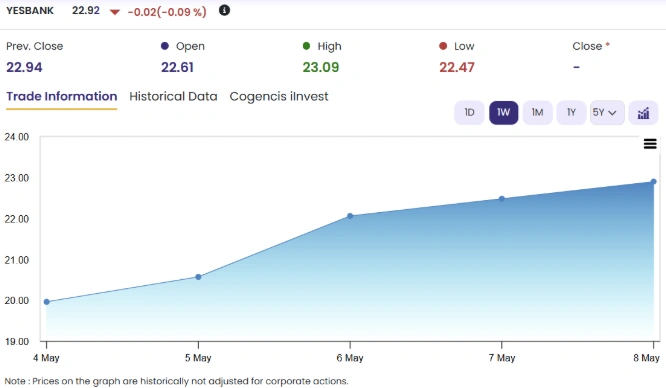Click the red Low legend dot

click(443, 46)
